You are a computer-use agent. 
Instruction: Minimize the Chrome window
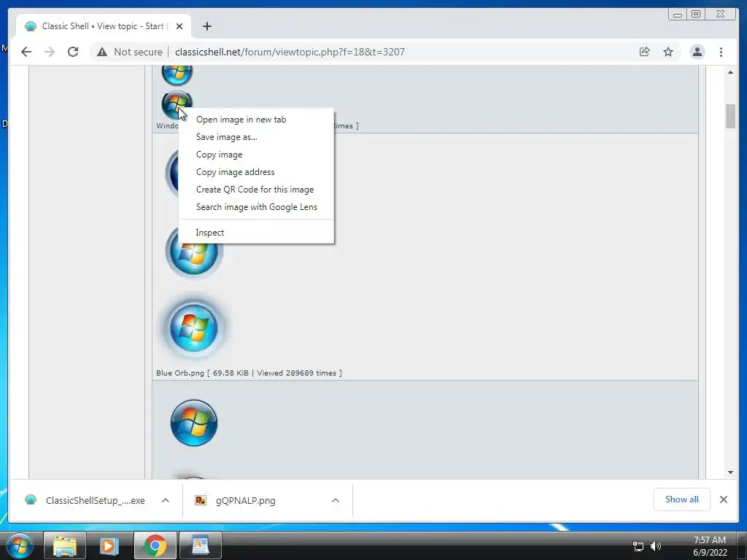[x=678, y=15]
